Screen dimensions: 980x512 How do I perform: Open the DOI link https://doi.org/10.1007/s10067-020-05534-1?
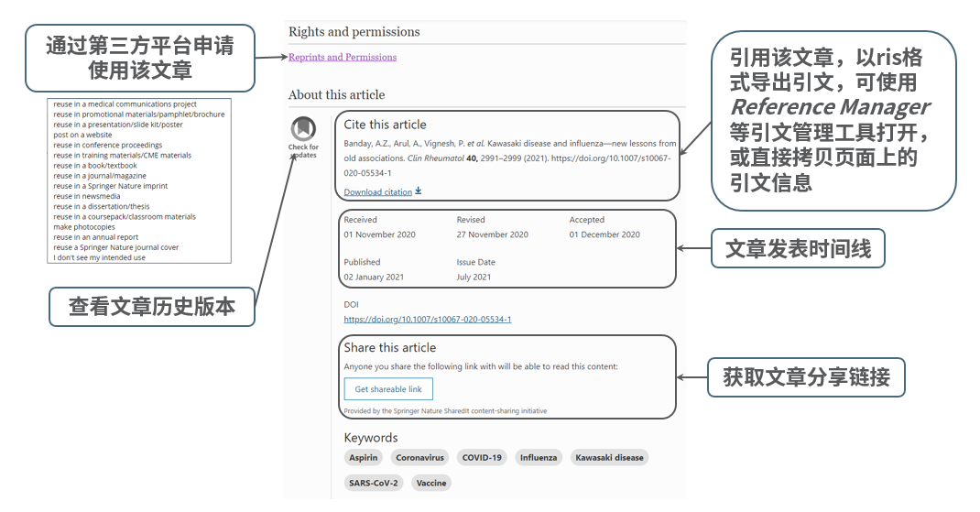pos(428,319)
